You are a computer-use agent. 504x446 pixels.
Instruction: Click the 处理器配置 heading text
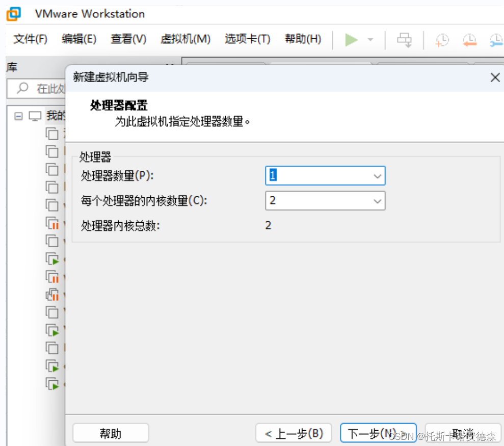119,105
